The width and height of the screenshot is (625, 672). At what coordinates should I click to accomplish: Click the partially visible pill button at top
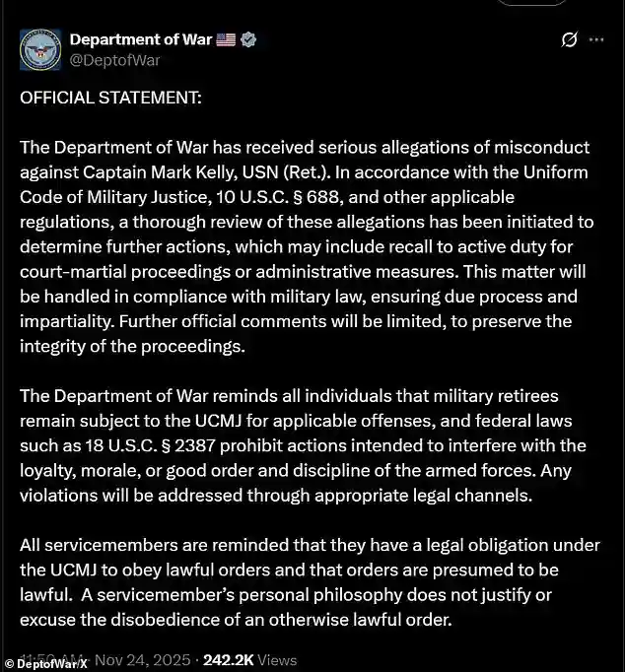[532, 3]
